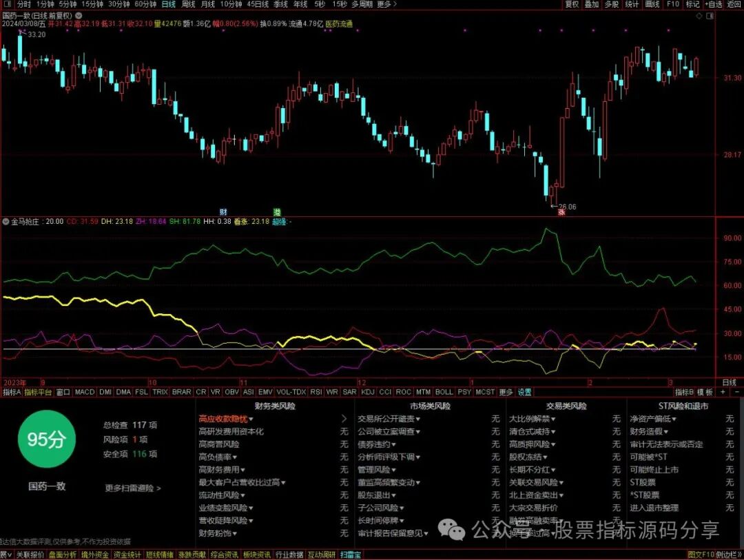Click 指标B on the right side
This screenshot has height=560, width=744.
click(684, 392)
